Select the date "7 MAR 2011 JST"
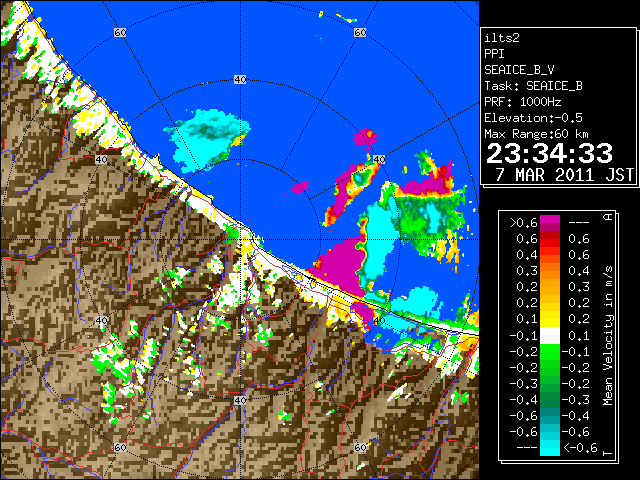The width and height of the screenshot is (640, 480). click(x=564, y=175)
